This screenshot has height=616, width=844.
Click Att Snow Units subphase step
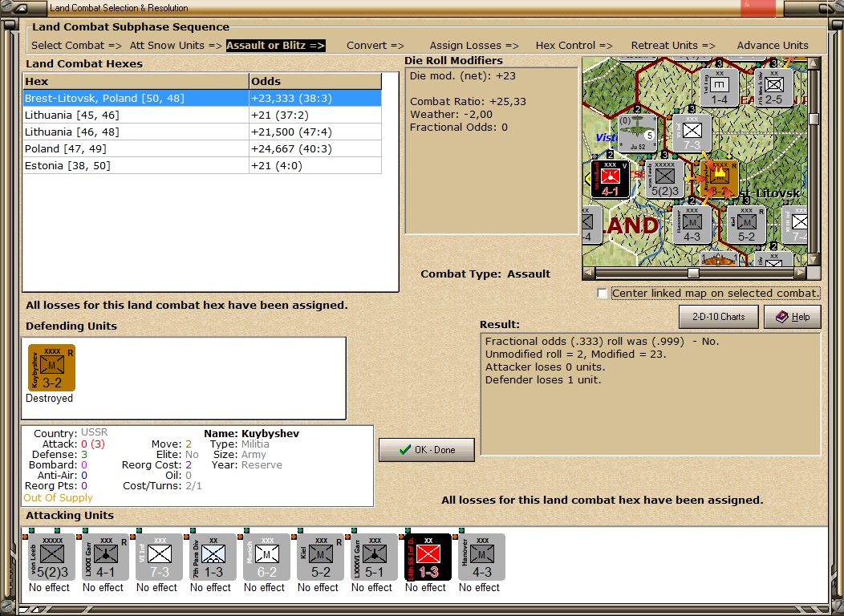point(176,46)
